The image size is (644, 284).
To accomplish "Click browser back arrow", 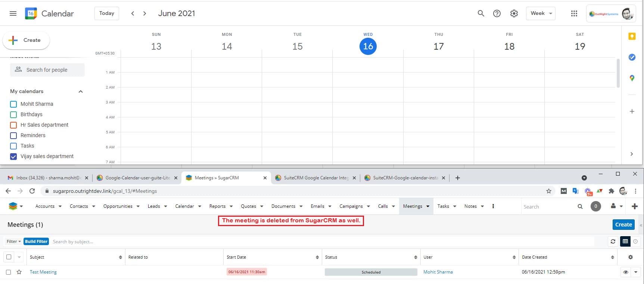I will click(8, 191).
